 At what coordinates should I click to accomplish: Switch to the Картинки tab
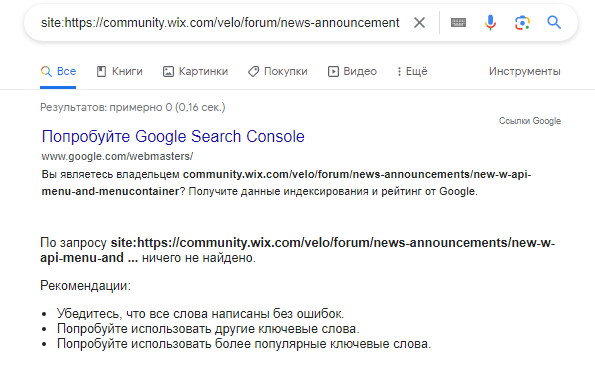tap(195, 71)
